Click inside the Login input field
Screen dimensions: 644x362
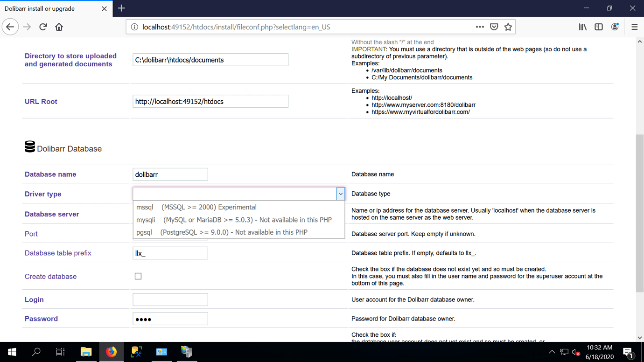pos(170,299)
